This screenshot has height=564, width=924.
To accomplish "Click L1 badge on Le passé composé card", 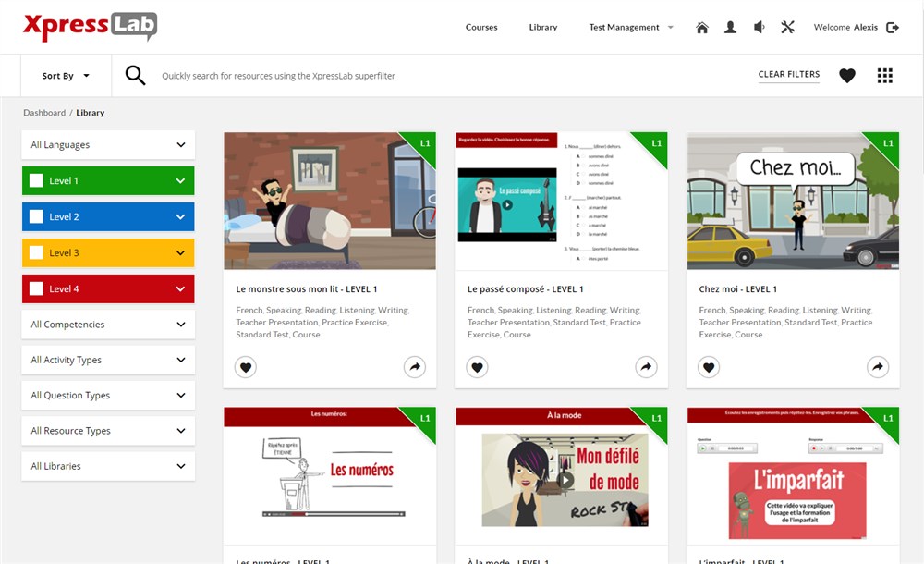I will coord(656,143).
